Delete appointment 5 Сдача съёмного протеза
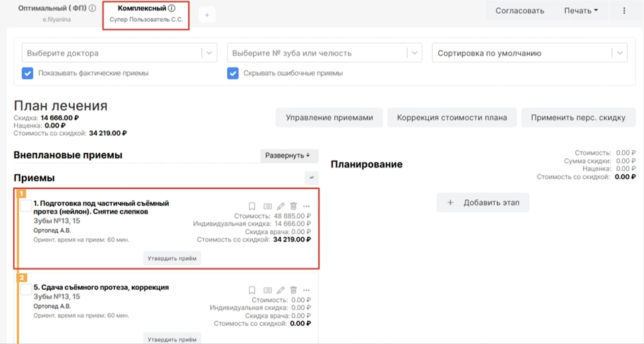Image resolution: width=644 pixels, height=344 pixels. (x=294, y=290)
